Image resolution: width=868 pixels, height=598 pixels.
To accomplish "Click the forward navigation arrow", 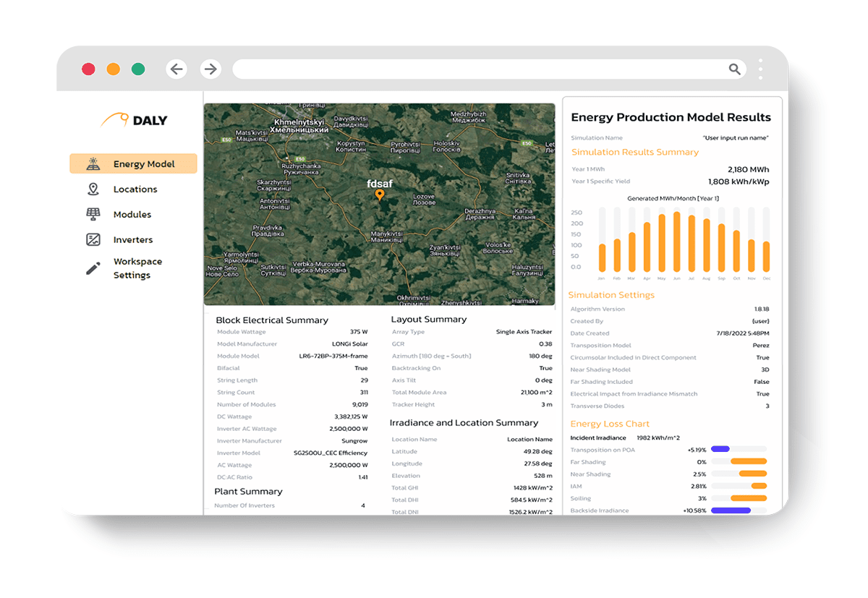I will click(x=210, y=69).
